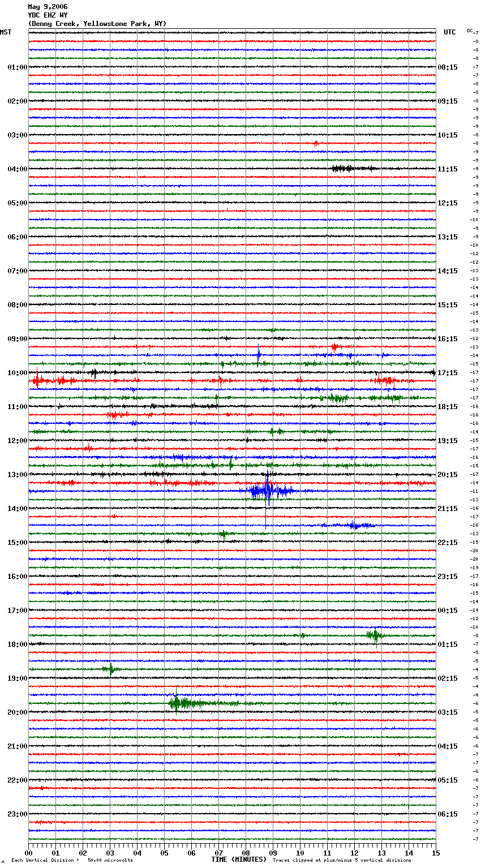Screen dimensions: 481x868
Task: Click the "14:15" UTC time label
Action: 448,271
